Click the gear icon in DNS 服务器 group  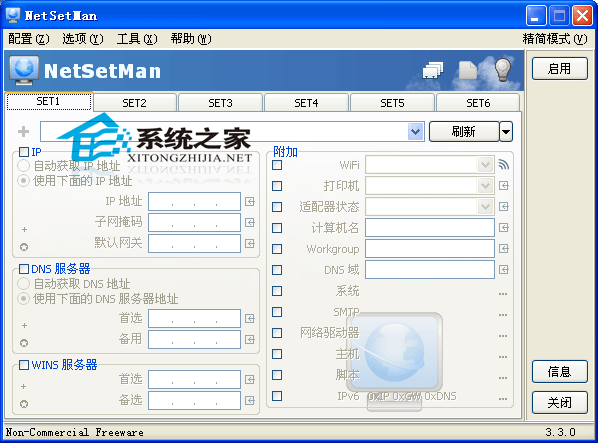[24, 343]
